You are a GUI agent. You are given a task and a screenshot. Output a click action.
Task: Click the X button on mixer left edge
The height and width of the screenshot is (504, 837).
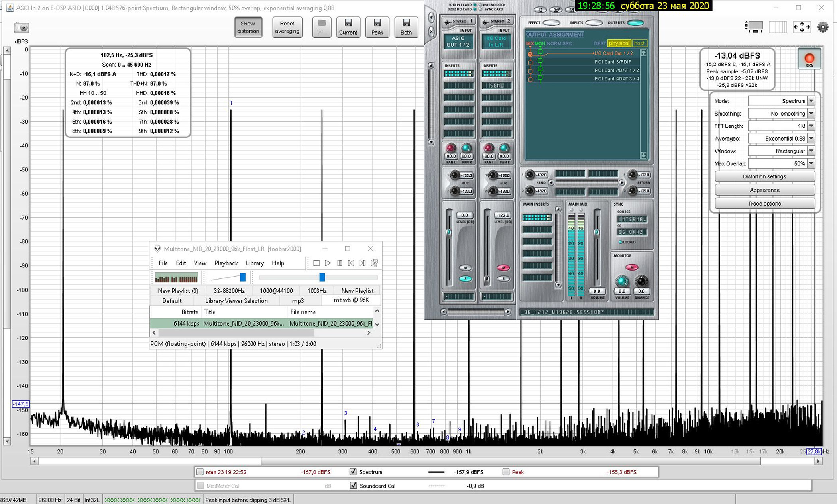coord(431,32)
